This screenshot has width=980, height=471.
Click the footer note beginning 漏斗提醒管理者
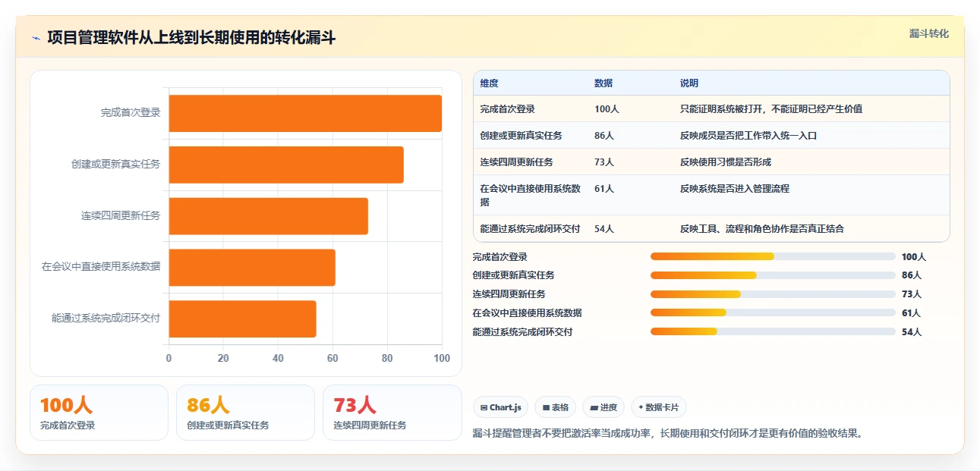click(x=668, y=434)
